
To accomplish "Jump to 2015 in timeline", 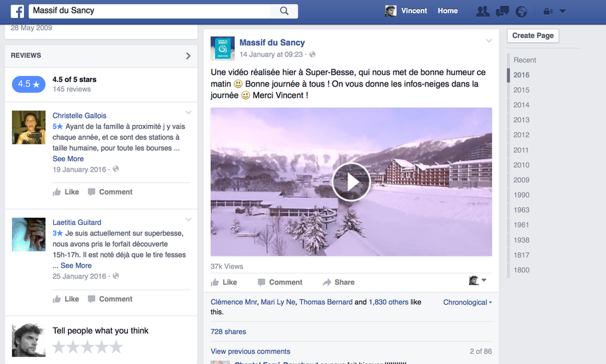I will 521,90.
